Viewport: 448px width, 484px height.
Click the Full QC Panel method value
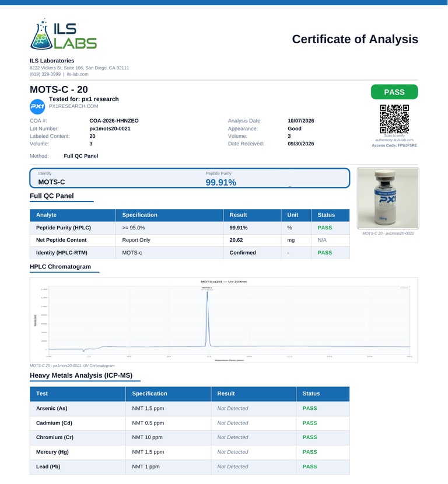tap(80, 156)
